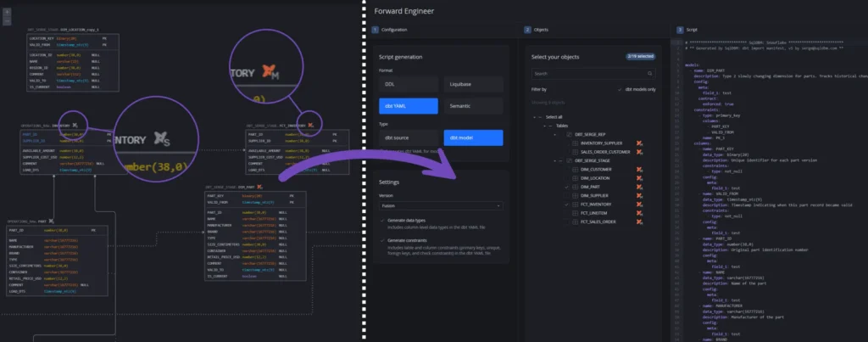The width and height of the screenshot is (868, 342).
Task: Click the 2/19 selected badge
Action: [641, 57]
